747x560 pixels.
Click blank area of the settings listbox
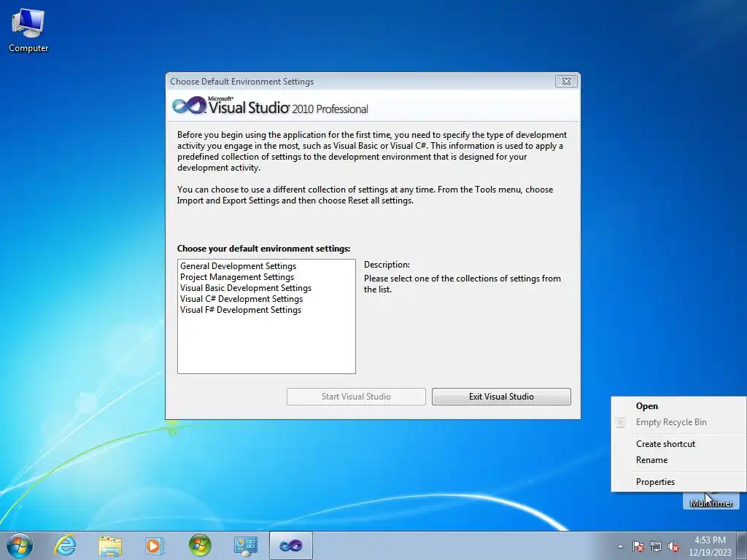click(266, 345)
